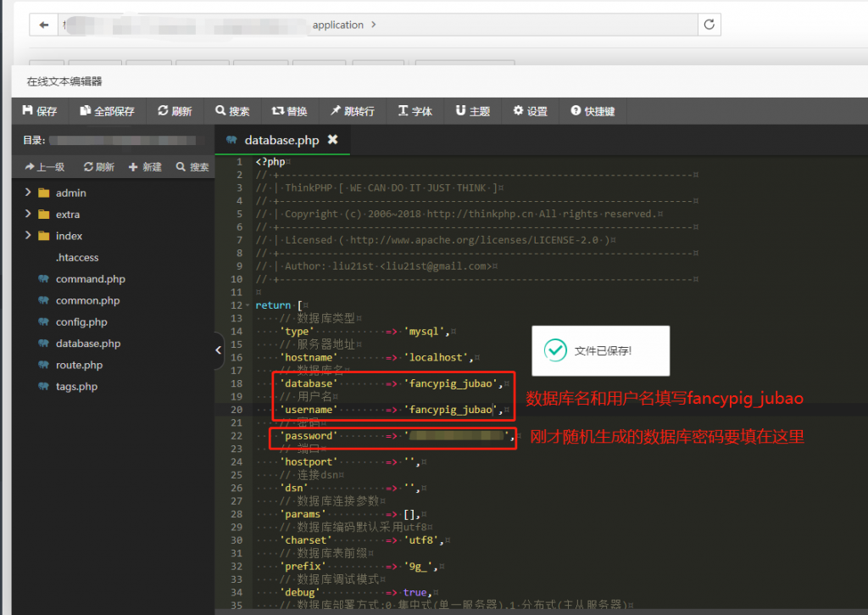This screenshot has width=868, height=615.
Task: Click the back arrow in address bar
Action: [x=44, y=25]
